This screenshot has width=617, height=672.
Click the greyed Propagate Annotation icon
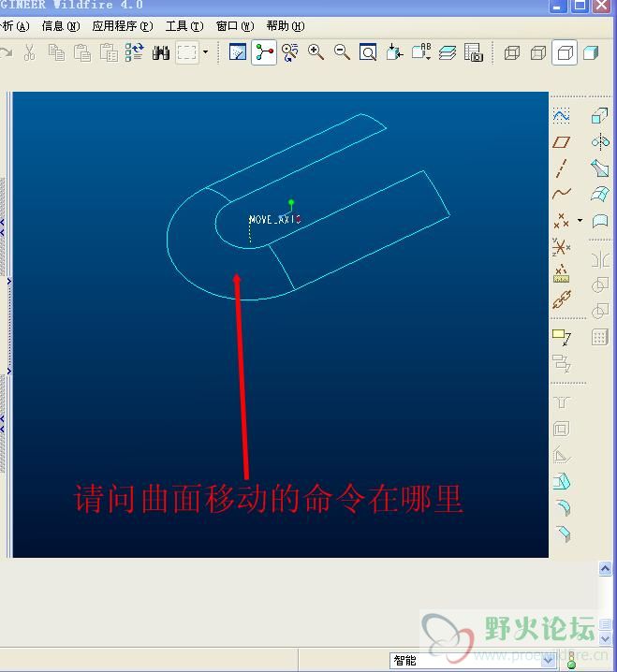pyautogui.click(x=561, y=363)
